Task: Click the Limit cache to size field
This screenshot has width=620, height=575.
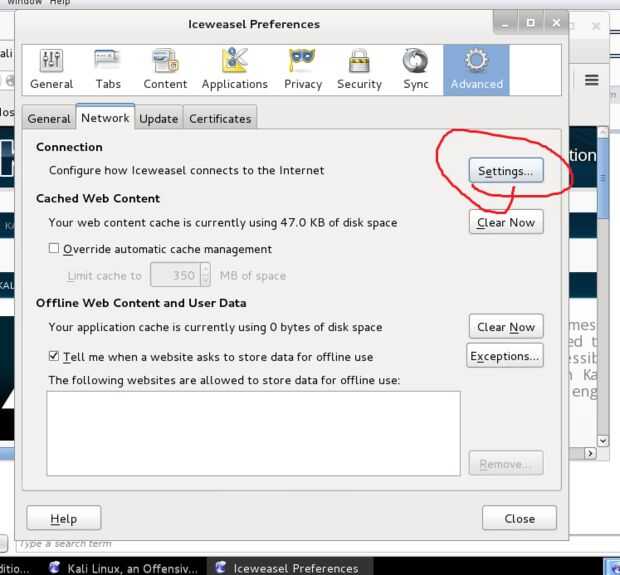Action: pyautogui.click(x=176, y=275)
